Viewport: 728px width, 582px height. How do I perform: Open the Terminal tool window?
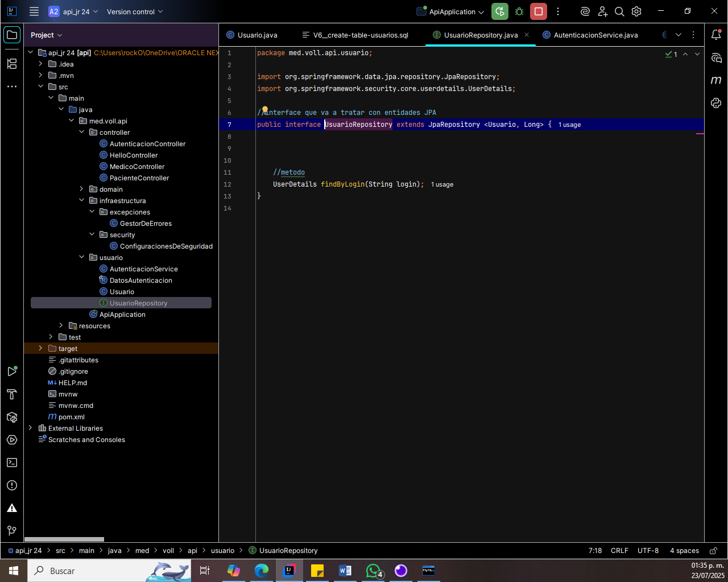point(12,463)
